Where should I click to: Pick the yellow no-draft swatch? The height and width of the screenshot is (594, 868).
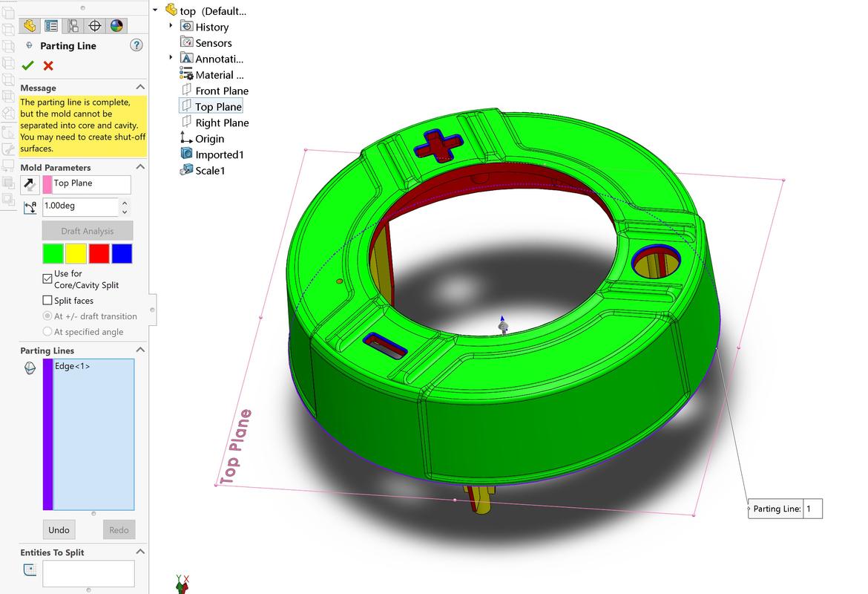(x=76, y=254)
